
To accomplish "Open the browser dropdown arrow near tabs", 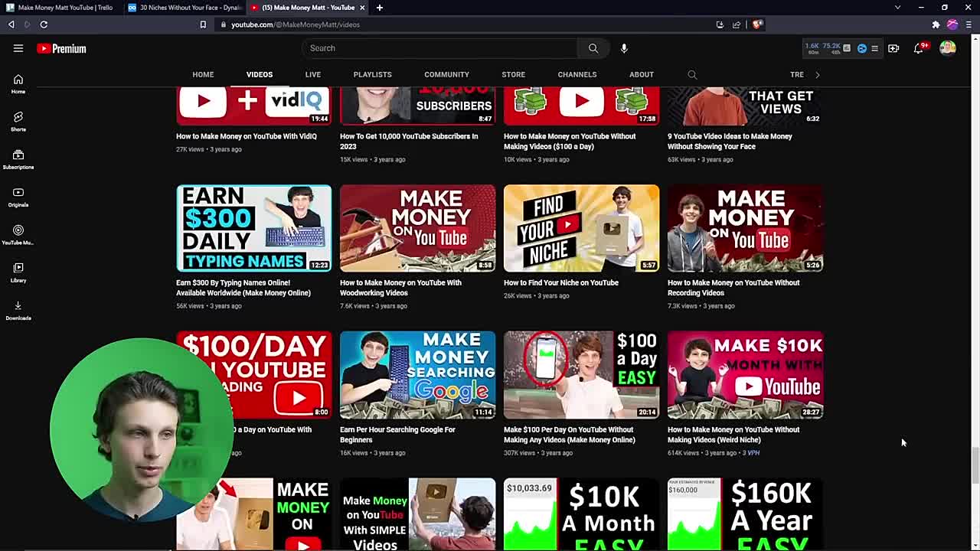I will click(x=897, y=8).
